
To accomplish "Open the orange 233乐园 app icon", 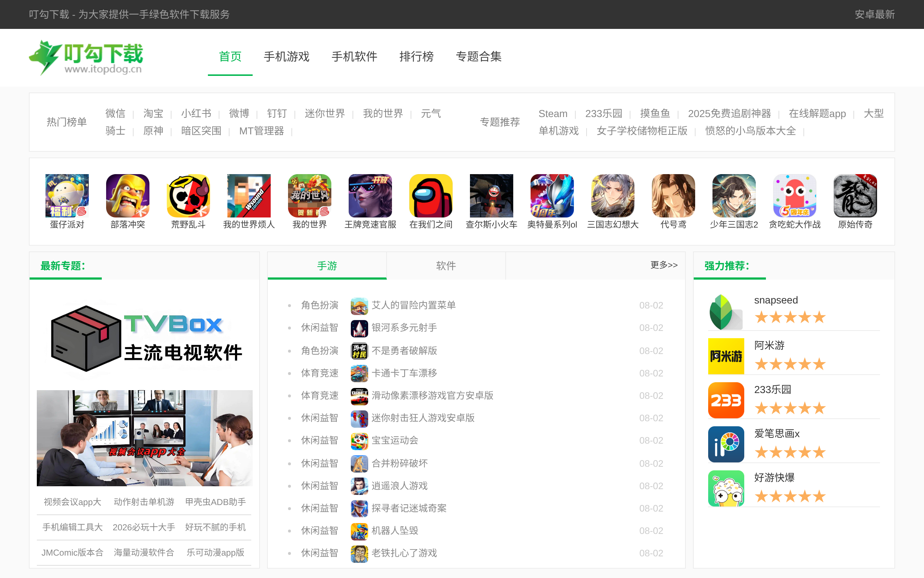I will [726, 400].
